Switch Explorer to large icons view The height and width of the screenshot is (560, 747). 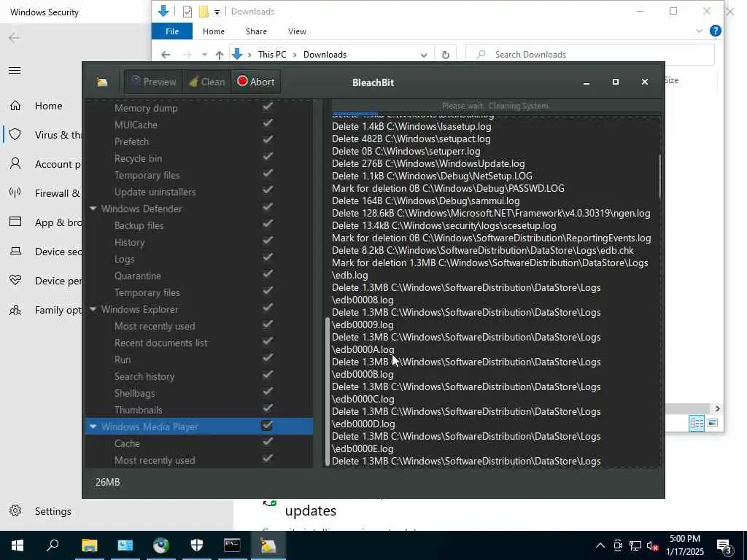click(x=713, y=423)
